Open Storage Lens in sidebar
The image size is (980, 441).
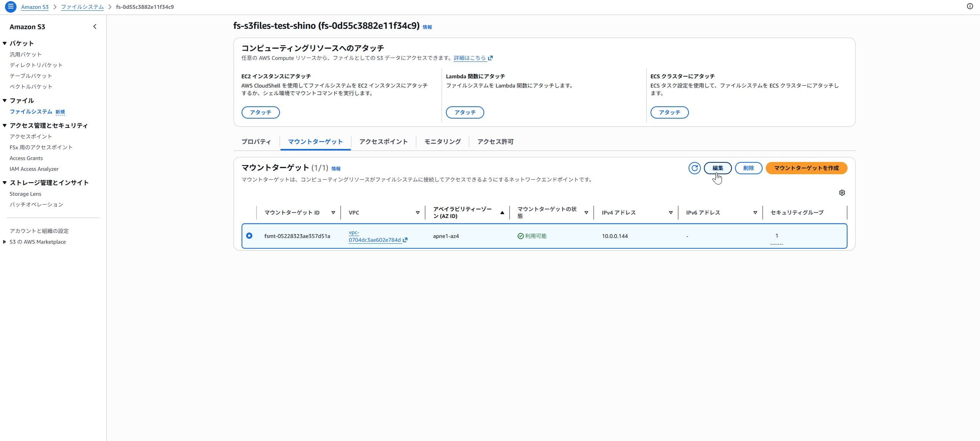25,194
